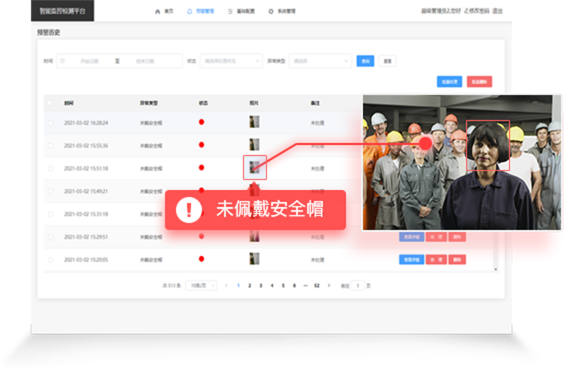
Task: Click the 修改密码 link at top right
Action: 477,11
